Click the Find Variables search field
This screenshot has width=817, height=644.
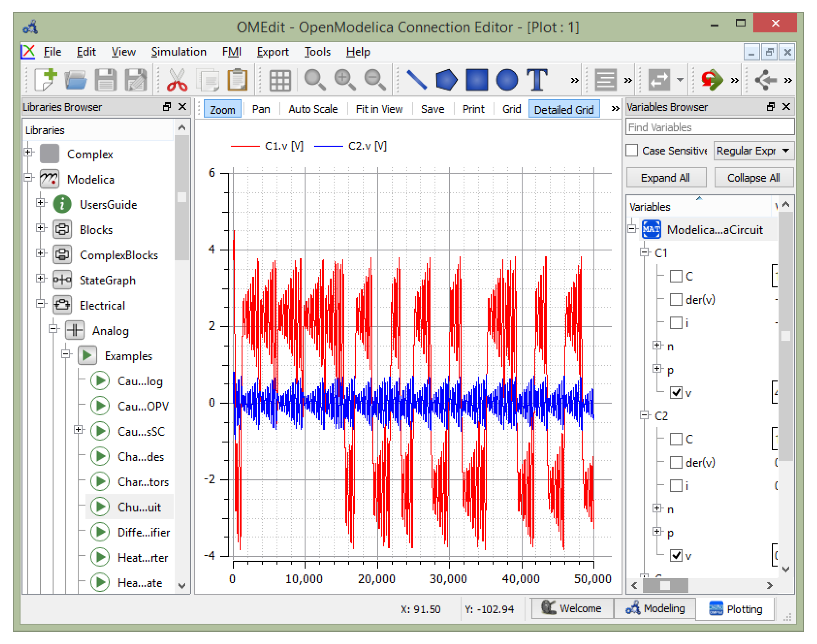pos(711,127)
